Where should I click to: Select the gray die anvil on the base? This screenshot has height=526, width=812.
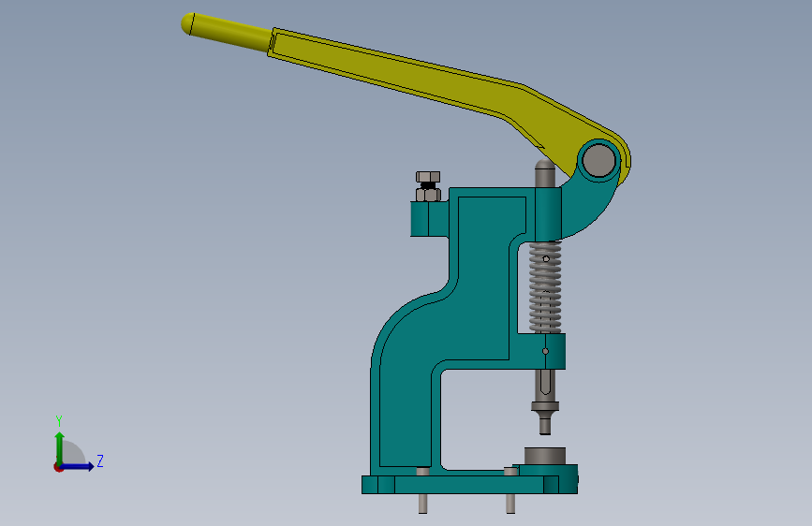[x=545, y=456]
